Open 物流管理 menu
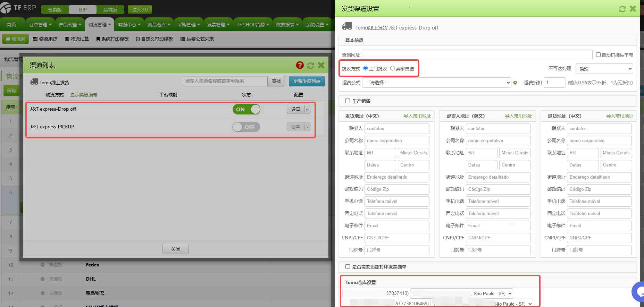 99,25
